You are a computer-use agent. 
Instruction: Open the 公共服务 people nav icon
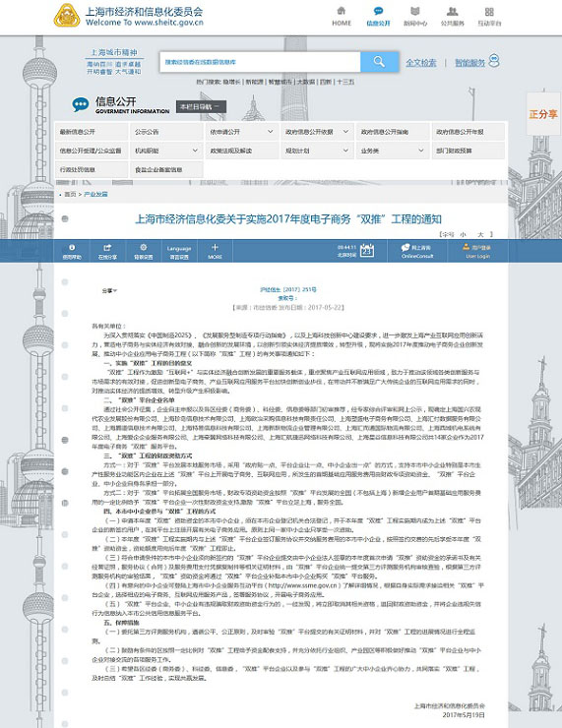(452, 11)
